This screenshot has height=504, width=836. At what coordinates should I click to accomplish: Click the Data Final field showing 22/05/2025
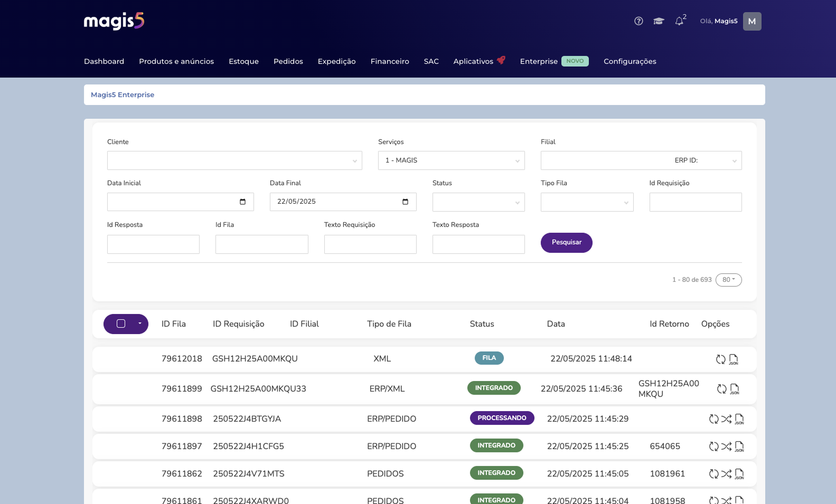click(x=343, y=202)
